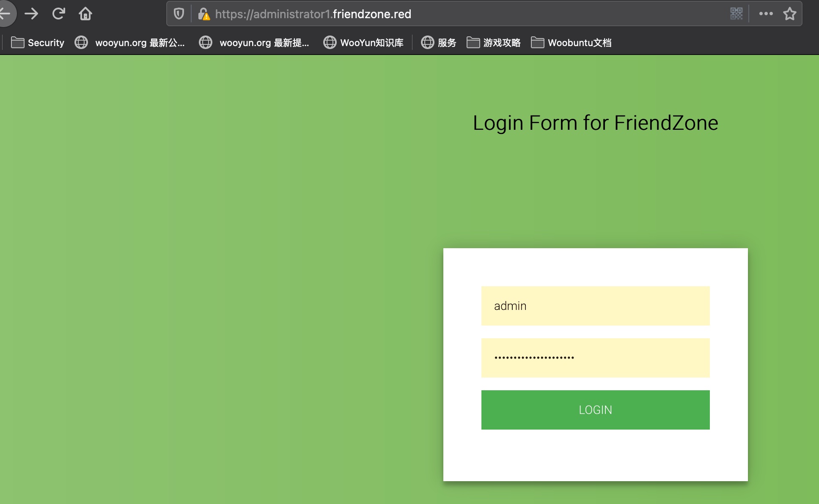Bookmark this page with star icon
Screen dimensions: 819x504
click(x=789, y=14)
